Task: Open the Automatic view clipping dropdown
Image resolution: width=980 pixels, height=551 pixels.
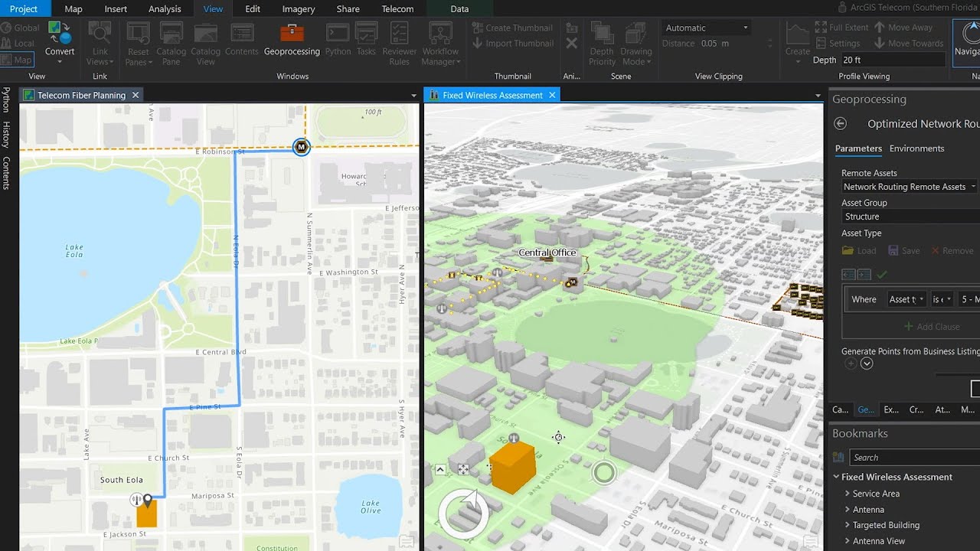Action: [x=707, y=28]
